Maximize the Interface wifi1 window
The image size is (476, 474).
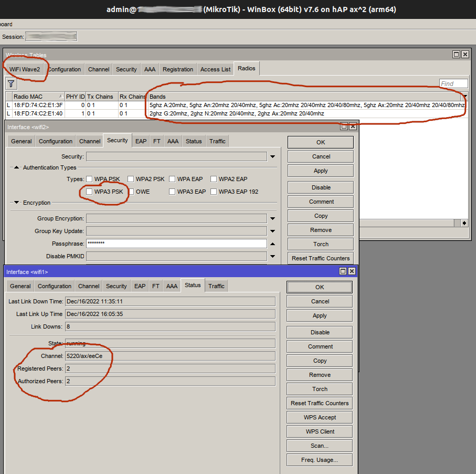point(343,271)
